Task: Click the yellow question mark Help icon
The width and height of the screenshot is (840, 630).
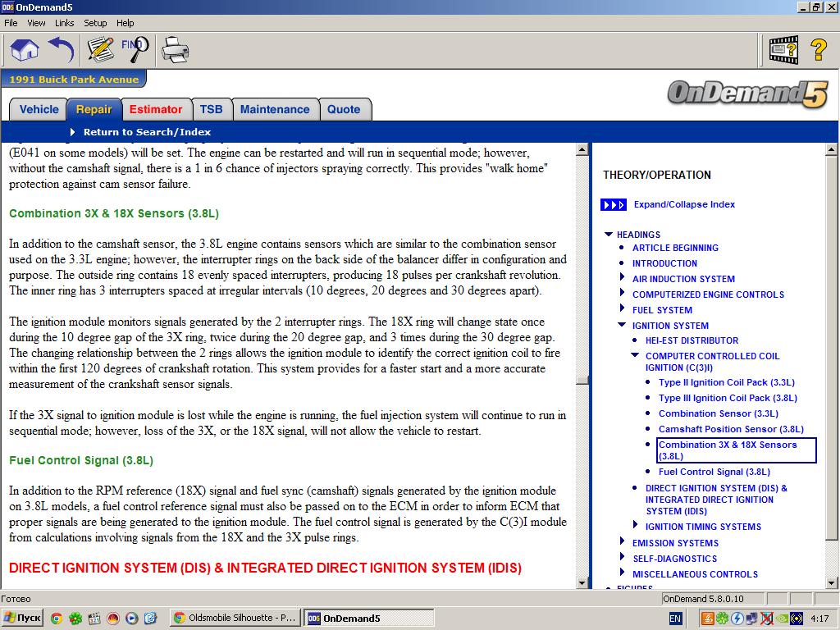Action: 818,49
